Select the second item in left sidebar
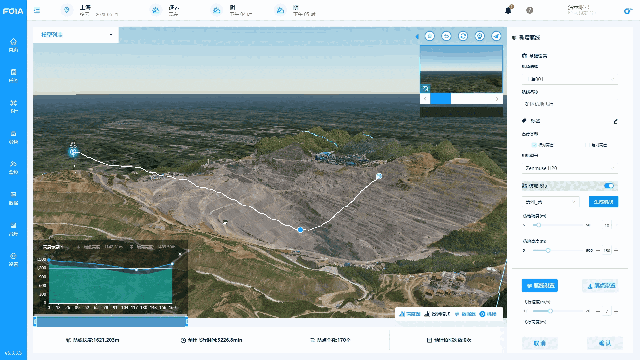 pyautogui.click(x=13, y=76)
